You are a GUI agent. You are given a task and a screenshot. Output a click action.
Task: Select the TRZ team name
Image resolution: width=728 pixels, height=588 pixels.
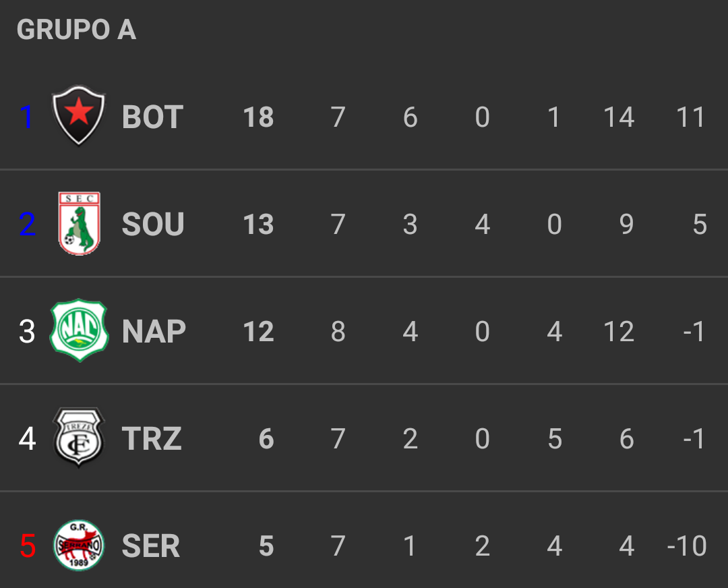tap(152, 438)
